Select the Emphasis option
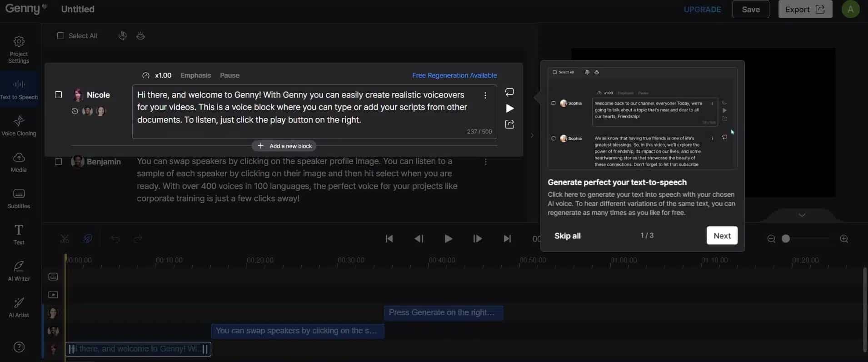868x362 pixels. pyautogui.click(x=195, y=75)
